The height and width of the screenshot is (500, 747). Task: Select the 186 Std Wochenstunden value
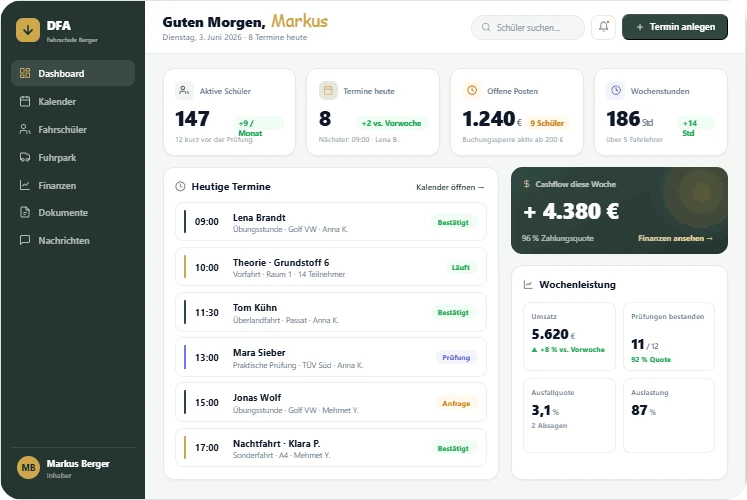tap(629, 119)
